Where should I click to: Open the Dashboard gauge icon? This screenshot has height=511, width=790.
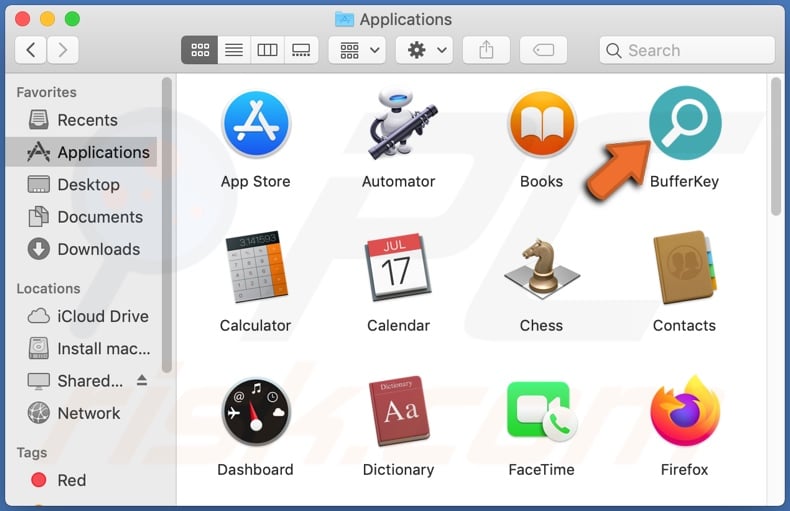(256, 412)
